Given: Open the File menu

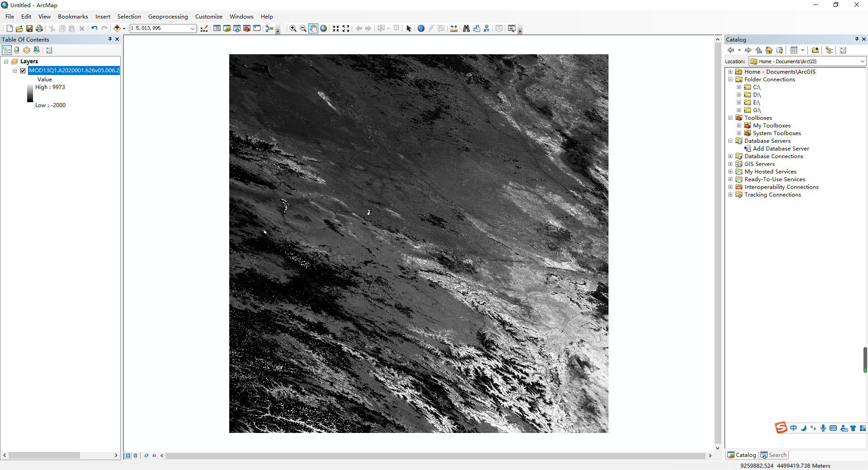Looking at the screenshot, I should click(9, 17).
